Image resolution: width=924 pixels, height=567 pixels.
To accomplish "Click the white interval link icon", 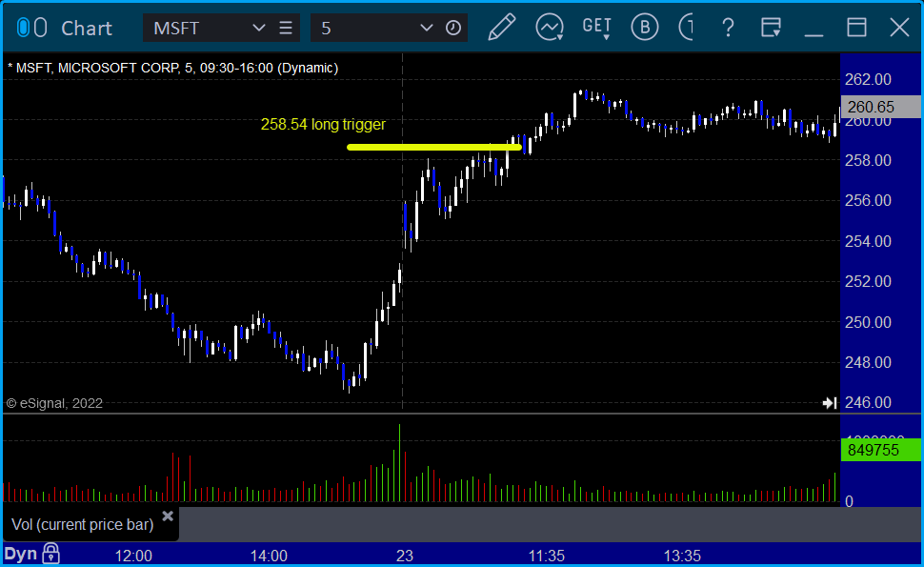I will click(x=40, y=28).
